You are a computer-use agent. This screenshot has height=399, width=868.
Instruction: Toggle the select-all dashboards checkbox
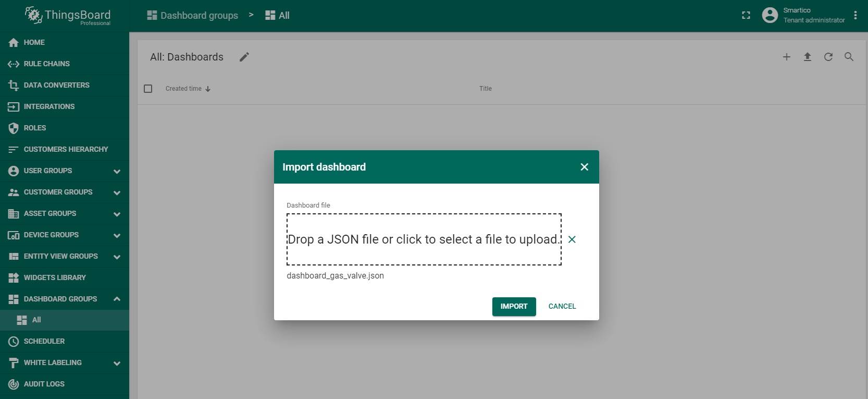pyautogui.click(x=148, y=89)
